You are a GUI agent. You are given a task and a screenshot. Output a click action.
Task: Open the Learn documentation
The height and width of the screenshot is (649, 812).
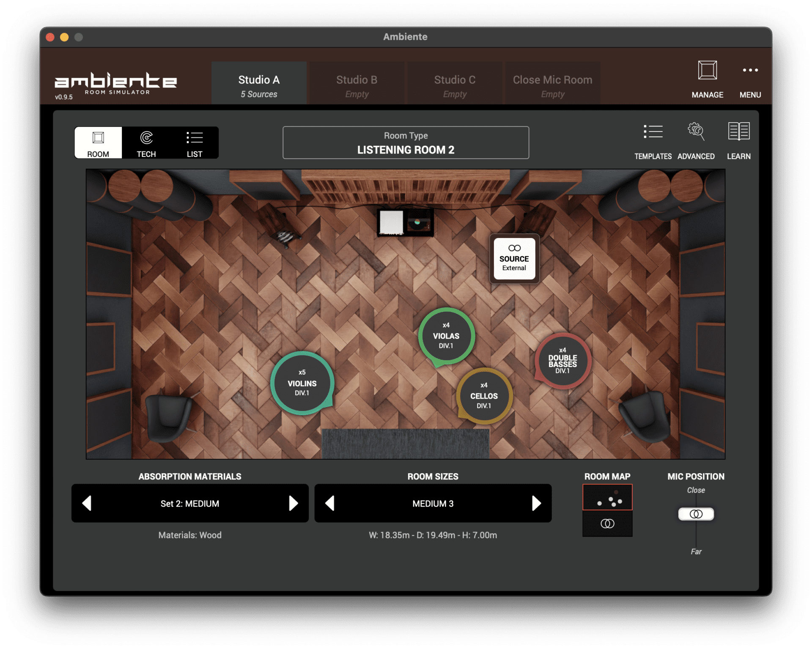pyautogui.click(x=738, y=140)
